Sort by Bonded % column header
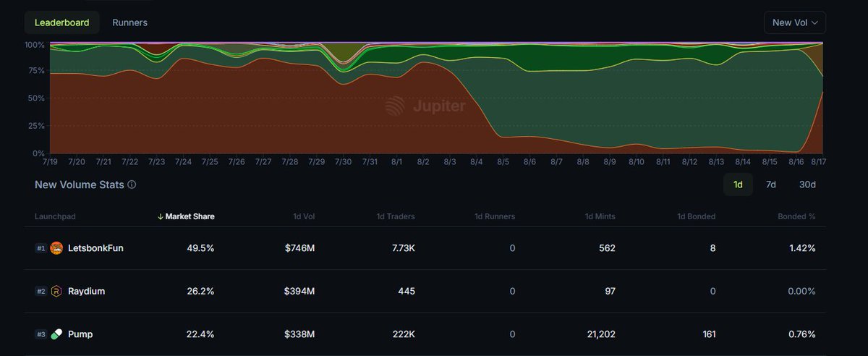The width and height of the screenshot is (868, 356). click(x=796, y=216)
